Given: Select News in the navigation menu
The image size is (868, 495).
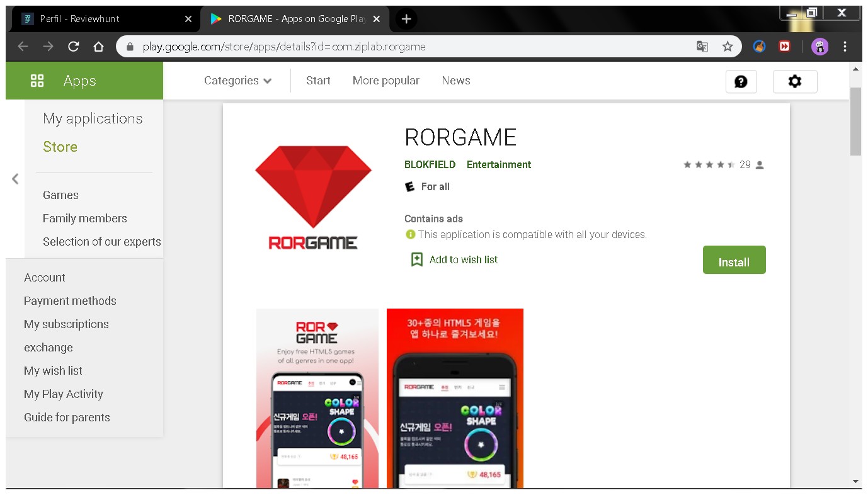Looking at the screenshot, I should tap(456, 80).
